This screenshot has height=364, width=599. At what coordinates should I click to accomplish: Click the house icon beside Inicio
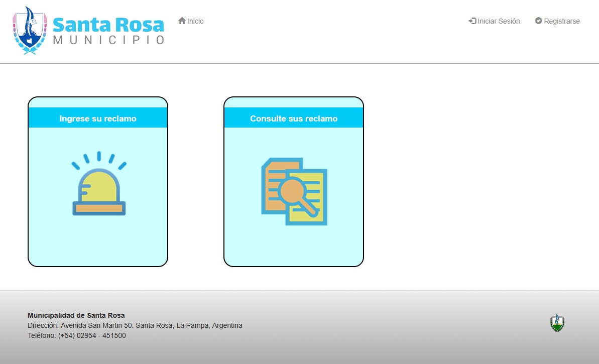coord(182,21)
